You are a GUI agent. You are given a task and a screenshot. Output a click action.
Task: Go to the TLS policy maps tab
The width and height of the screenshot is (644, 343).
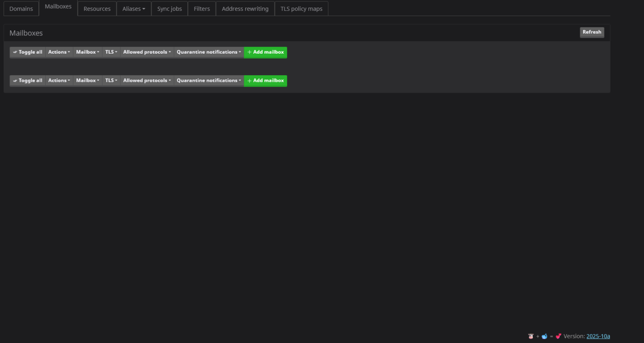301,9
